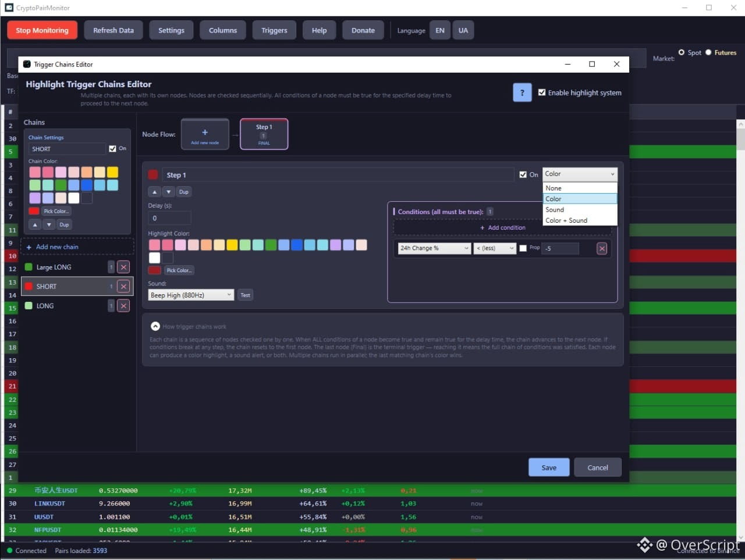Open the Step 1 action type dropdown
Image resolution: width=745 pixels, height=560 pixels.
[580, 174]
